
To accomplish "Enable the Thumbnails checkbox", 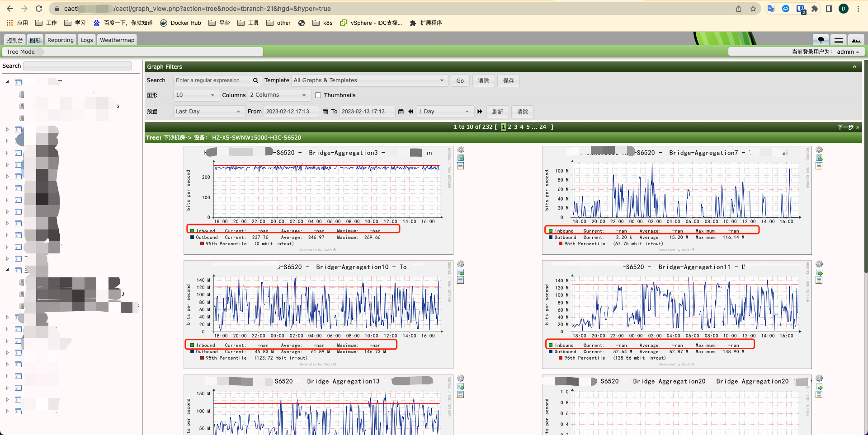I will [318, 95].
